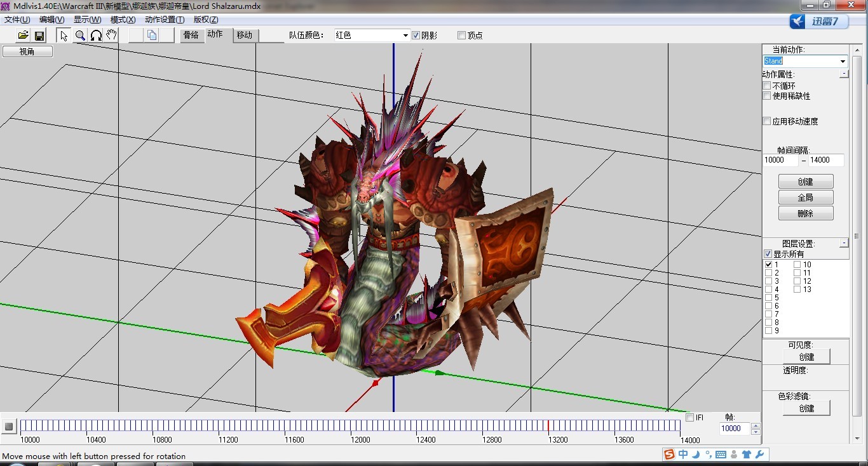
Task: Collapse the 图层设置 section
Action: [843, 243]
